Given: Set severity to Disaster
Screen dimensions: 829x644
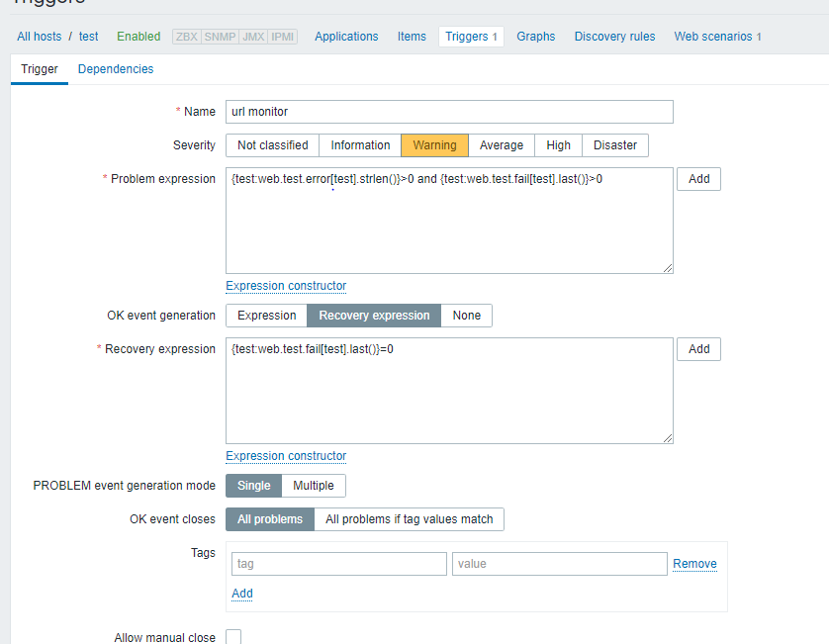Looking at the screenshot, I should tap(614, 145).
